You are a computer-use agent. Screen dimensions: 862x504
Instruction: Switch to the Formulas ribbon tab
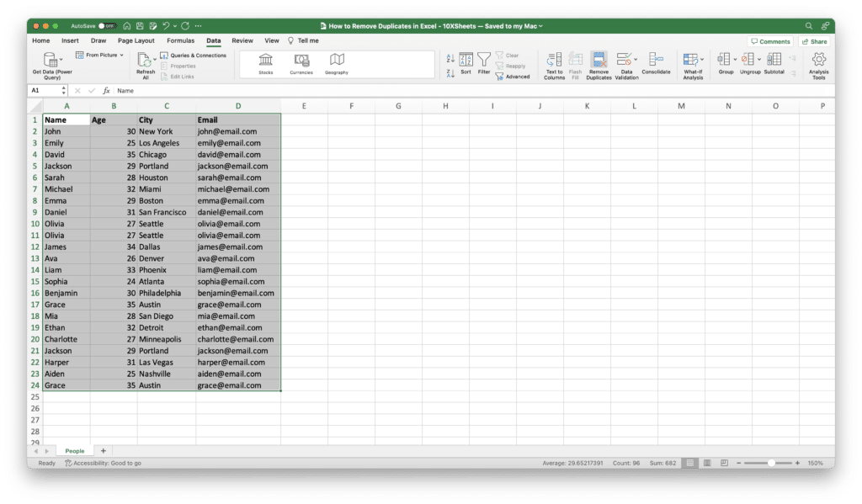(180, 40)
